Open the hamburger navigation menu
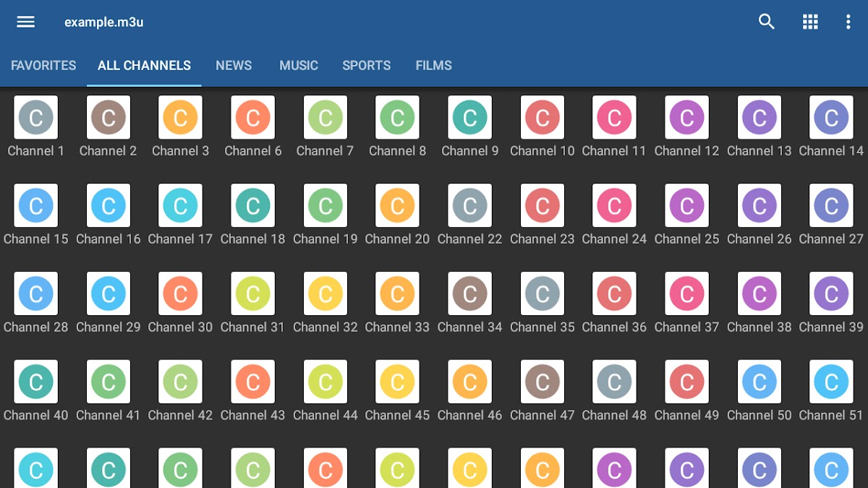The image size is (868, 488). 26,22
